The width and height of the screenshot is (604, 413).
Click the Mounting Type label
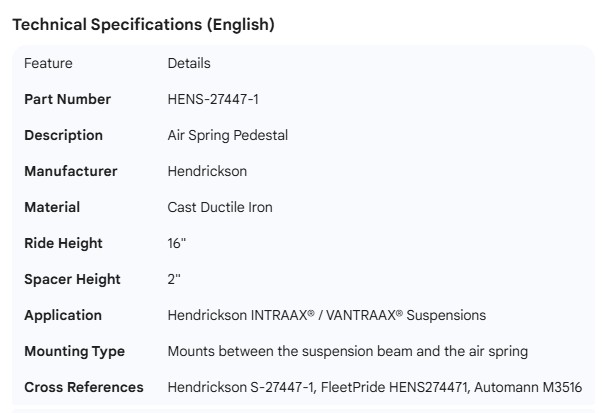74,351
